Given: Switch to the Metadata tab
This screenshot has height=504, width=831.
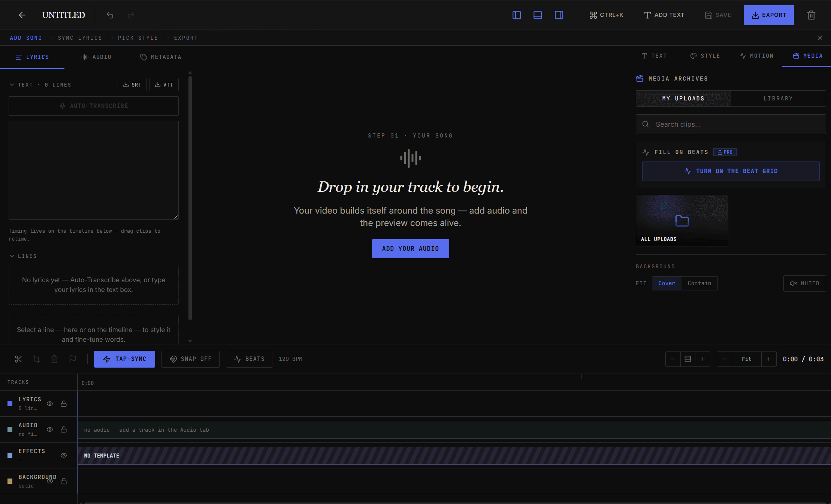Looking at the screenshot, I should (x=161, y=57).
